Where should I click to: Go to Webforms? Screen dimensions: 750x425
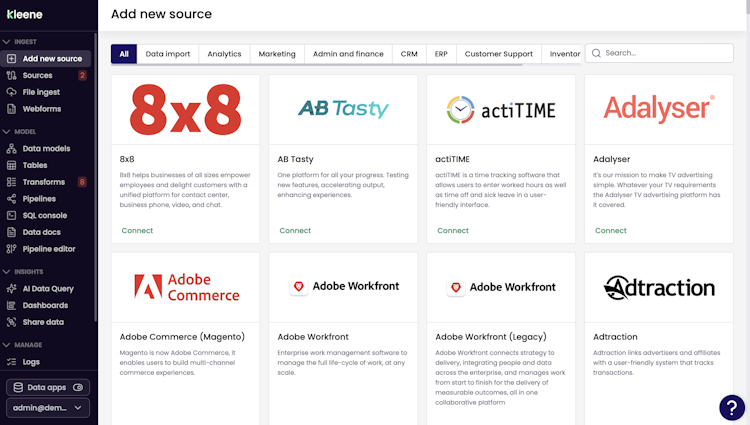coord(41,109)
